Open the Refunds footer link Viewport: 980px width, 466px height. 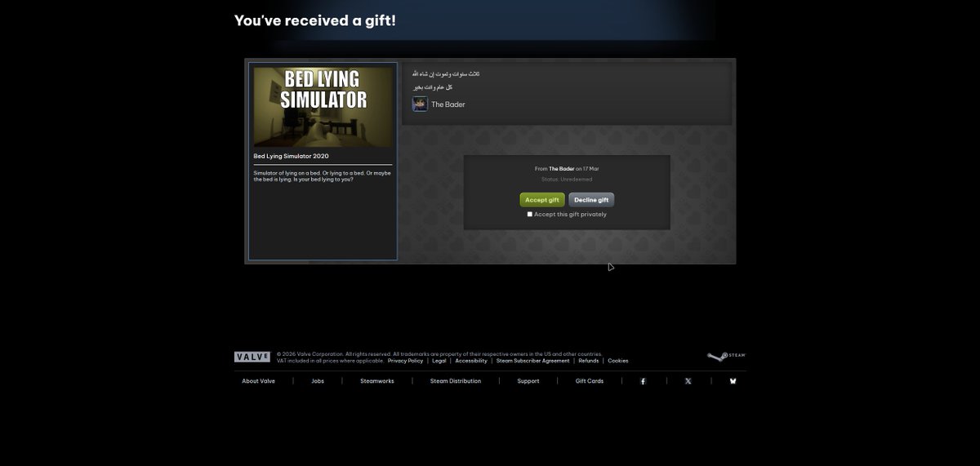tap(588, 361)
